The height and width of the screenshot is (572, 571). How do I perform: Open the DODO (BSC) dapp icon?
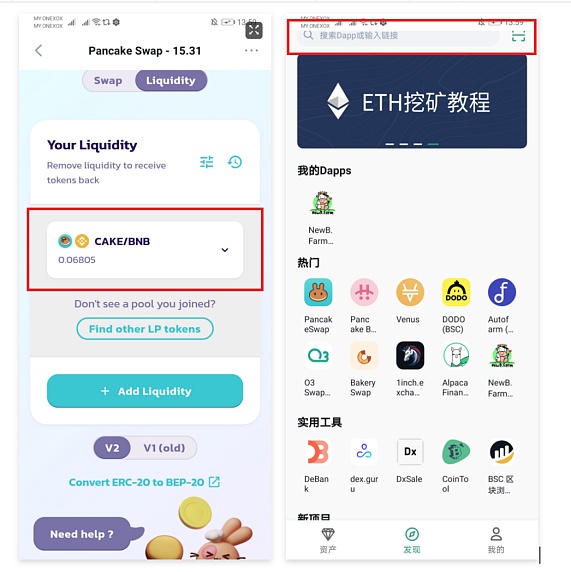[456, 292]
